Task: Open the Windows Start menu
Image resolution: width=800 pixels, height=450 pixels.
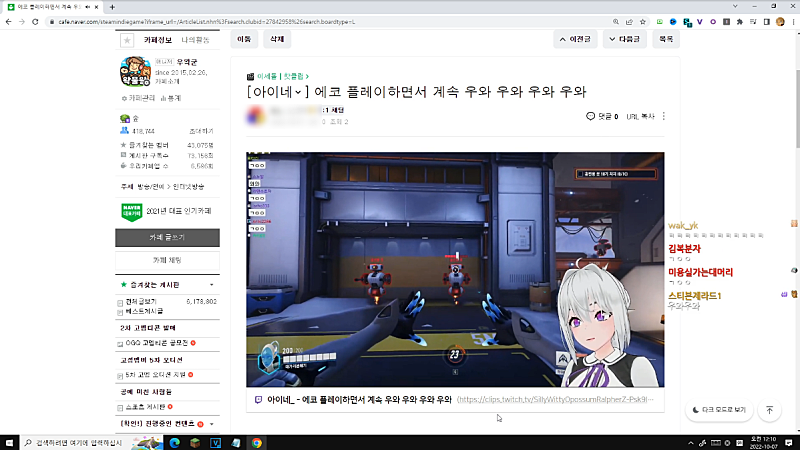Action: click(x=9, y=442)
